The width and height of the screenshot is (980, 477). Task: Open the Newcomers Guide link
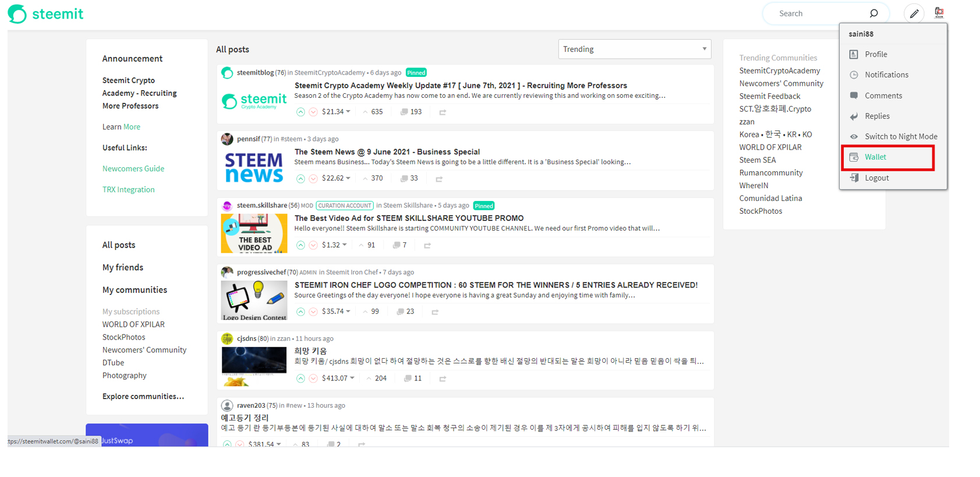[133, 169]
